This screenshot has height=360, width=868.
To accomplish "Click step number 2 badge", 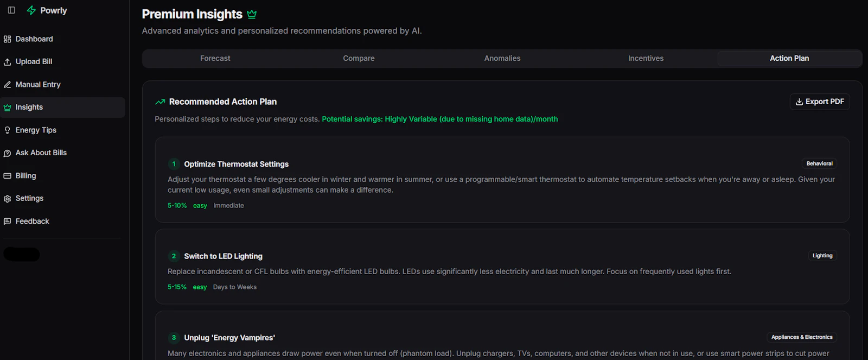I will pos(174,256).
